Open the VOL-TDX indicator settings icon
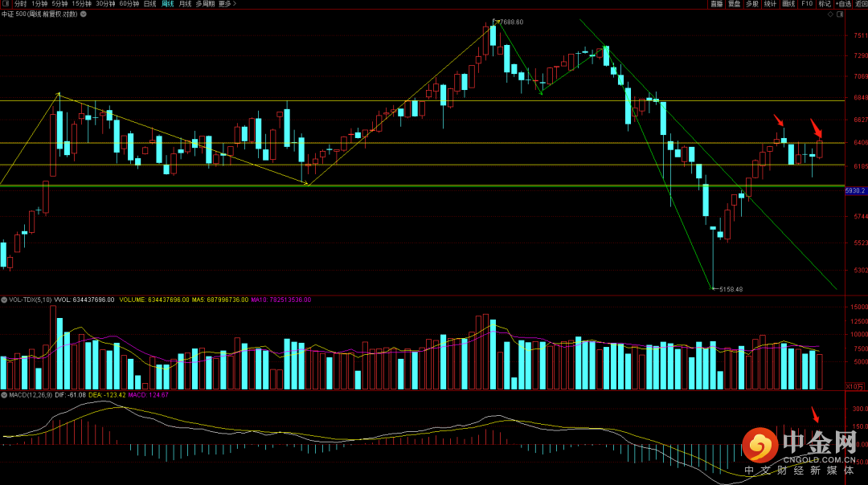The width and height of the screenshot is (868, 485). pyautogui.click(x=4, y=300)
